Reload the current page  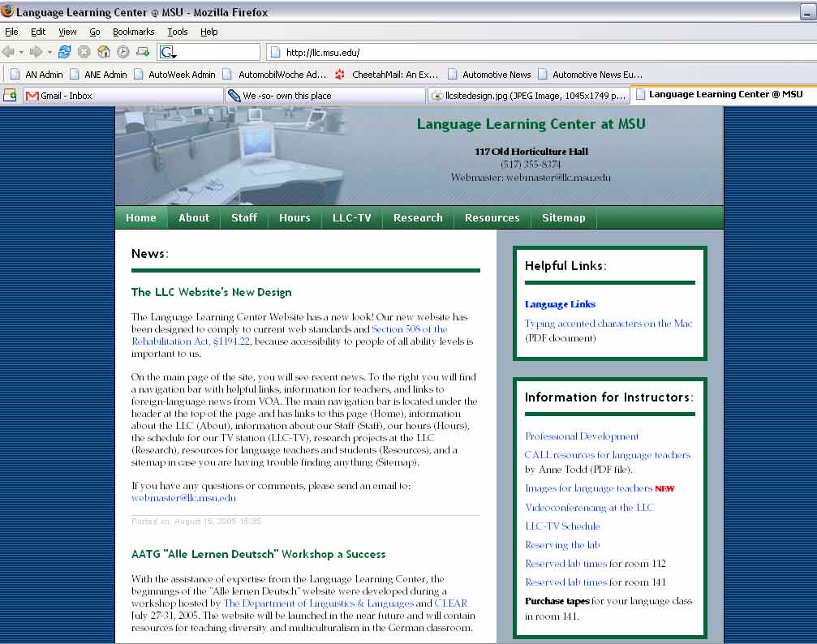65,52
